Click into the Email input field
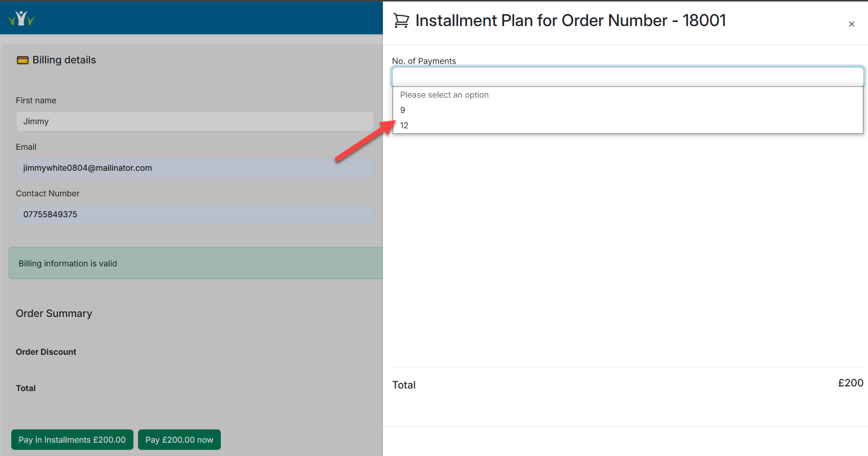The image size is (868, 456). coord(194,168)
